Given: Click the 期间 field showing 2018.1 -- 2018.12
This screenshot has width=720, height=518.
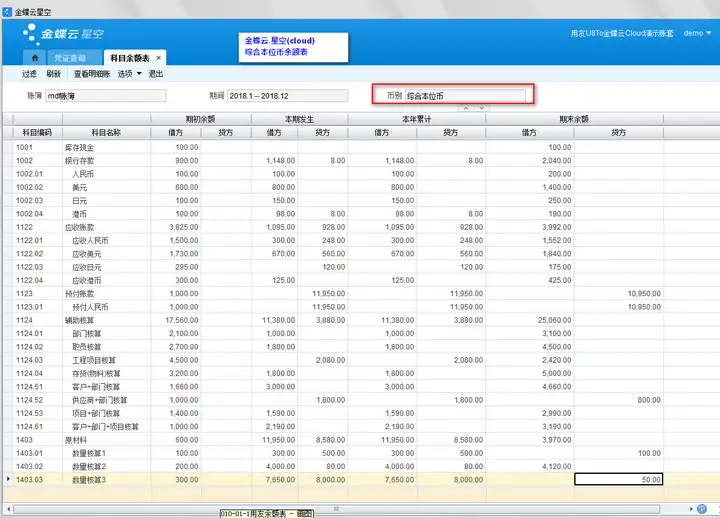Looking at the screenshot, I should click(x=287, y=96).
